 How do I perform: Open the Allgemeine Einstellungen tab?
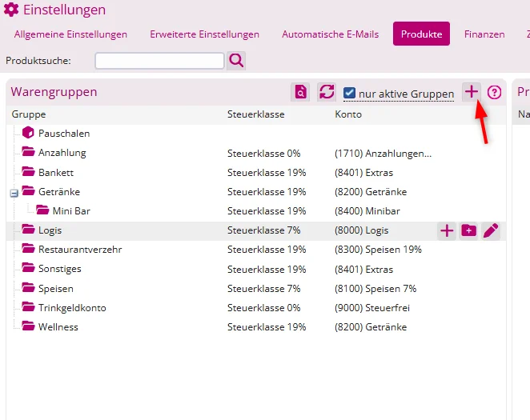coord(70,34)
